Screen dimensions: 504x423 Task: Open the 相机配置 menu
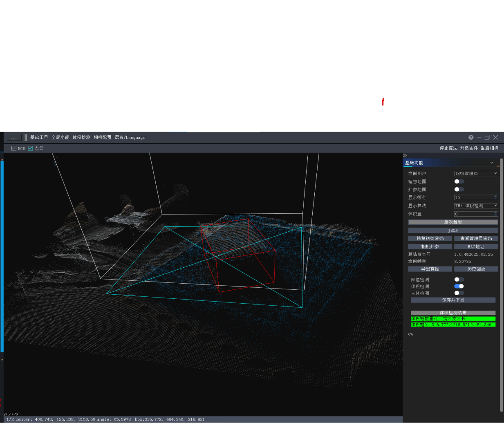pos(102,137)
